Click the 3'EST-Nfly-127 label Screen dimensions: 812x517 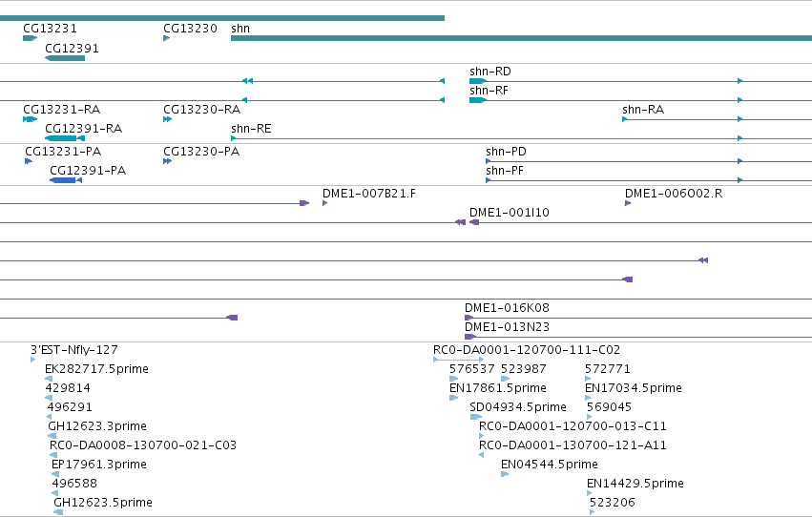tap(74, 350)
